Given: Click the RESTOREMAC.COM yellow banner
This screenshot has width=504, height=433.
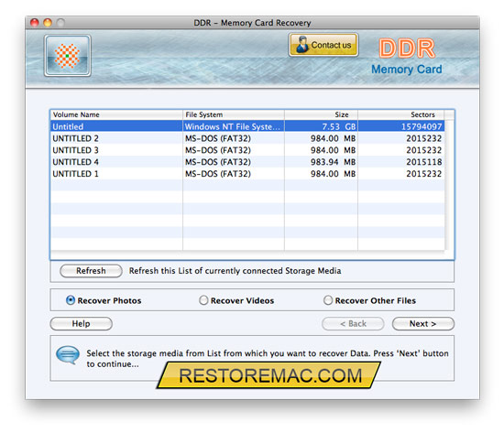Looking at the screenshot, I should click(269, 375).
